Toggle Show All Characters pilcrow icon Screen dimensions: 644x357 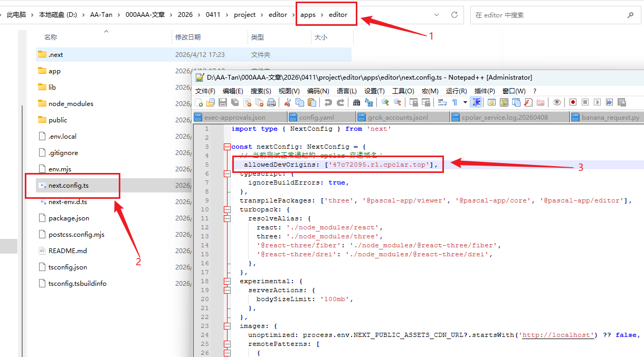pyautogui.click(x=454, y=102)
